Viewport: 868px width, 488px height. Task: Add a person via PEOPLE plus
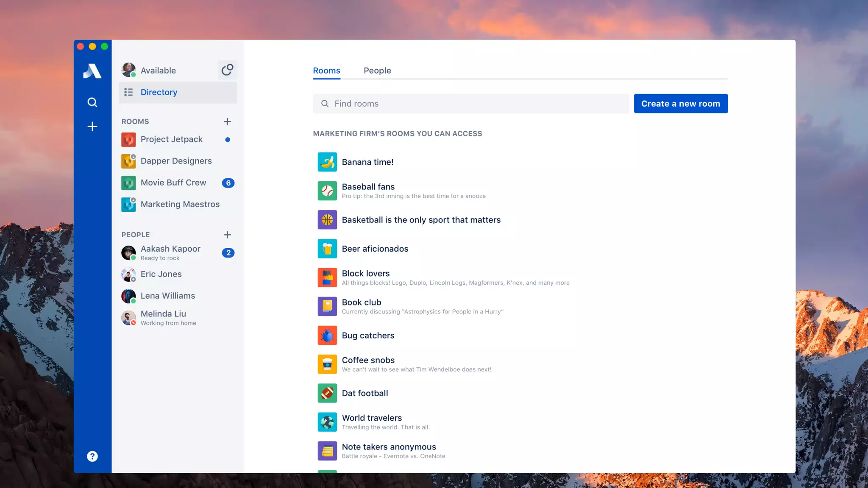[227, 235]
